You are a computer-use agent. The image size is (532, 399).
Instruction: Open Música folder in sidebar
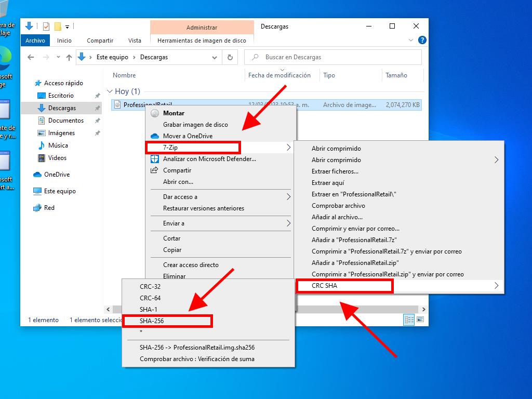pos(58,145)
